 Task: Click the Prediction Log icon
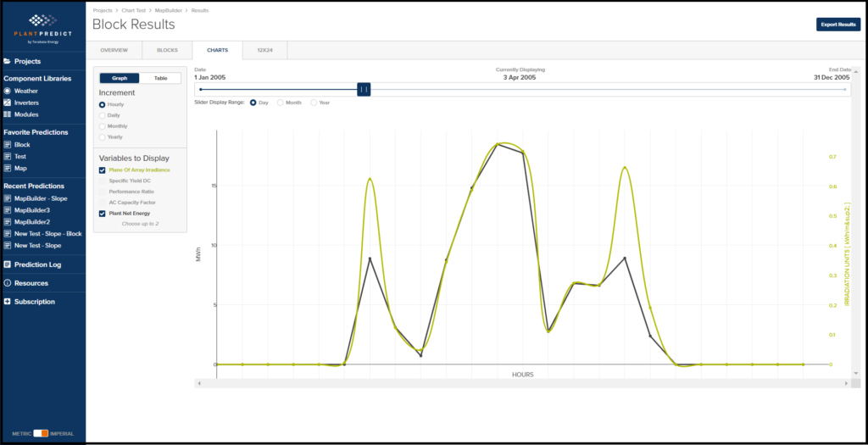7,264
